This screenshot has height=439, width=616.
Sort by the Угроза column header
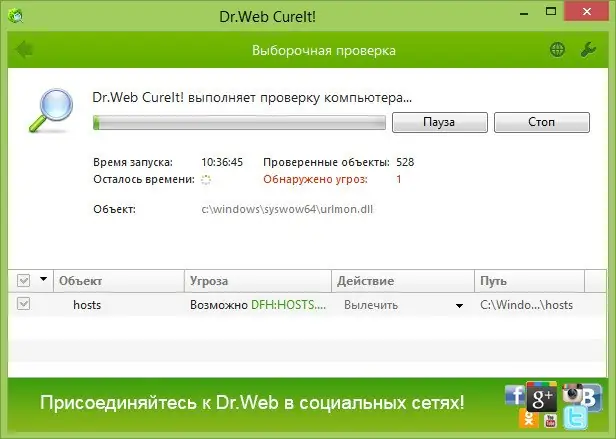pyautogui.click(x=258, y=281)
